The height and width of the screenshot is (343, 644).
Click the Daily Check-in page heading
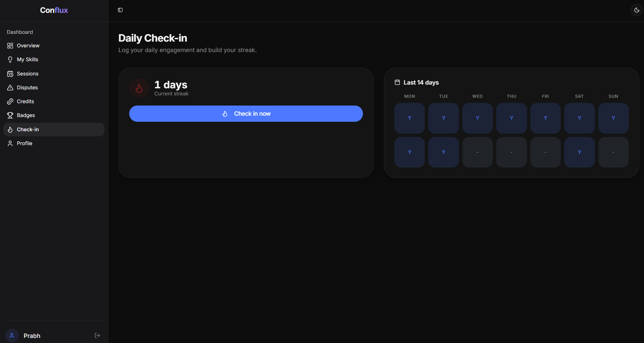153,38
